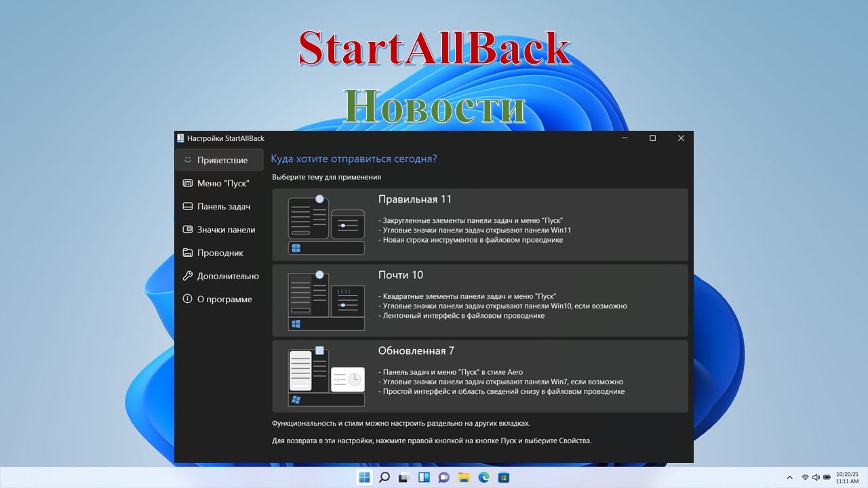Viewport: 868px width, 488px height.
Task: Click the Почти 10 theme preview thumbnail
Action: [326, 300]
